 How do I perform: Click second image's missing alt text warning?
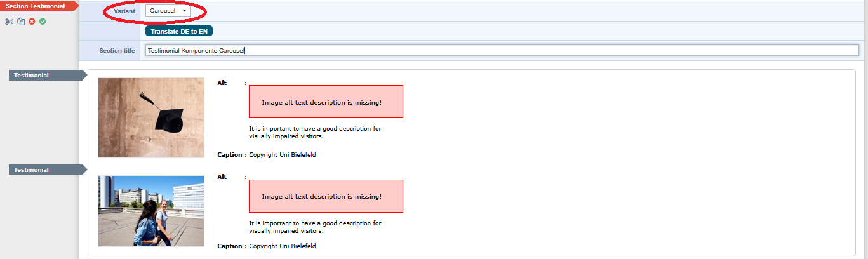pos(326,196)
